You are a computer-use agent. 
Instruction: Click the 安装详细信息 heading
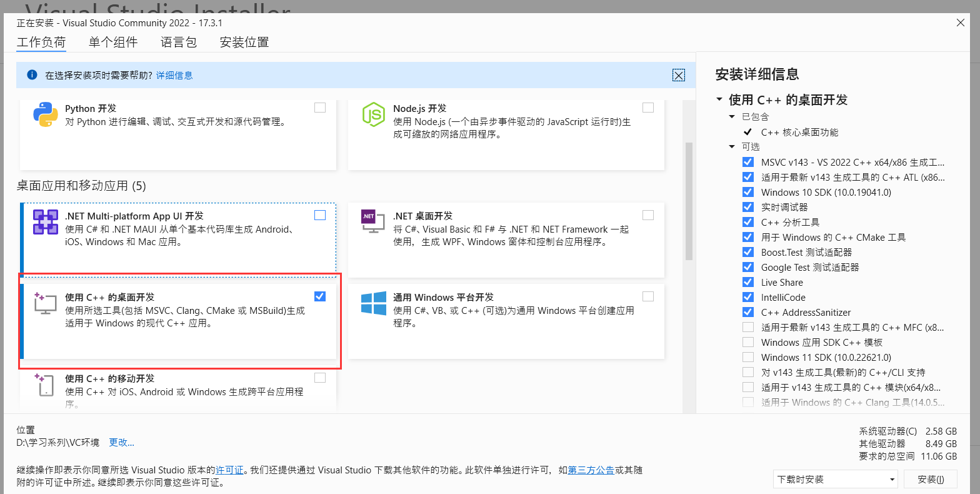757,74
